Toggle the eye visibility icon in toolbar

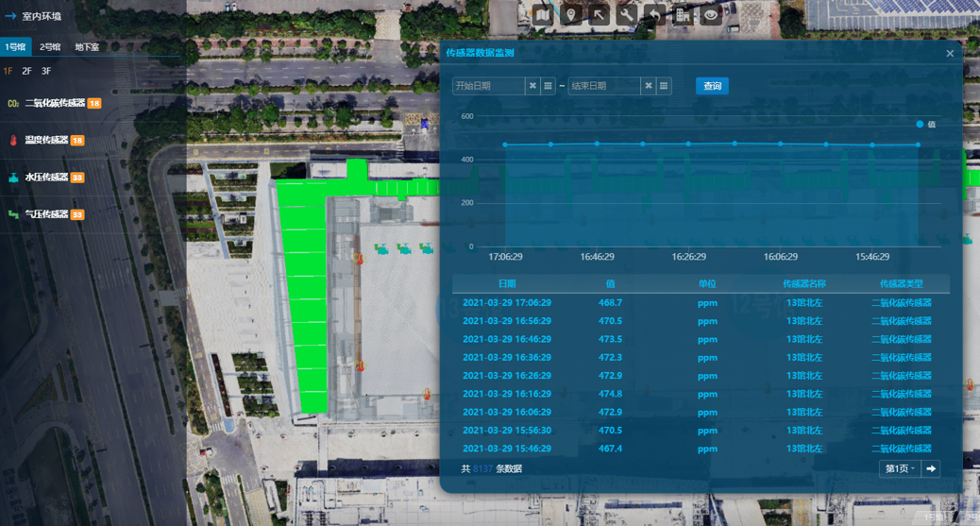coord(711,14)
